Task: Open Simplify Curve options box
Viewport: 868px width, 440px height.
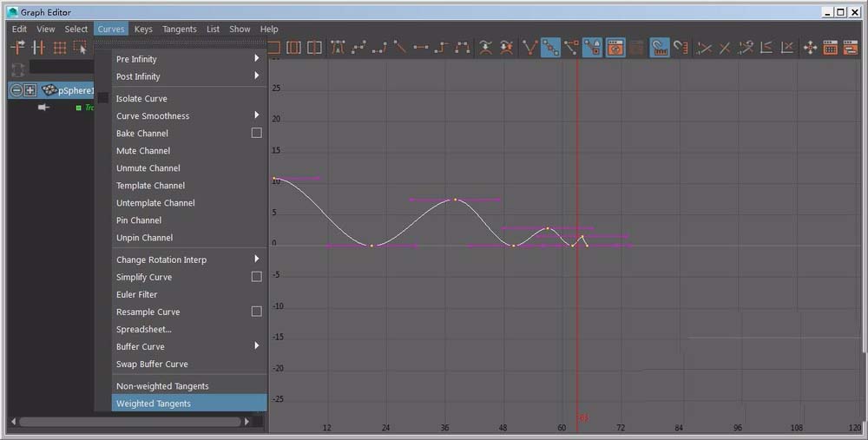Action: click(256, 276)
